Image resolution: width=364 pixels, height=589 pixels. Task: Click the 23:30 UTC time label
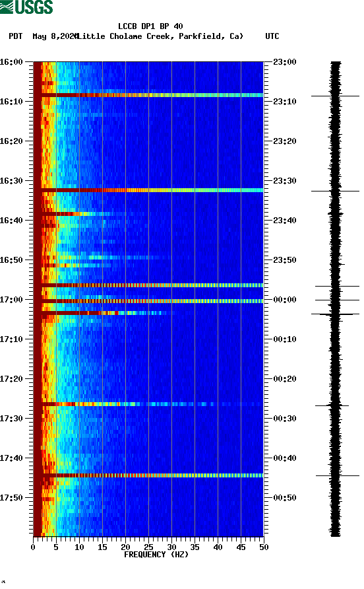(x=285, y=181)
